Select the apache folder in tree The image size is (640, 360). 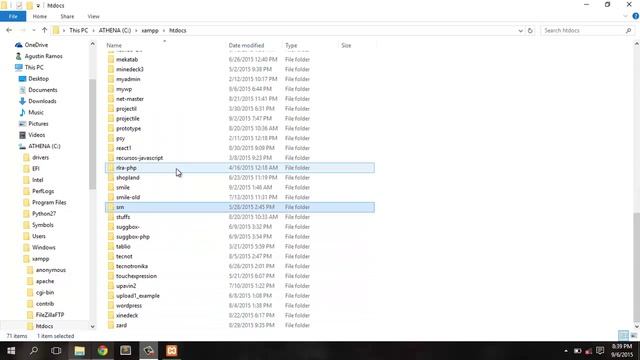(45, 281)
